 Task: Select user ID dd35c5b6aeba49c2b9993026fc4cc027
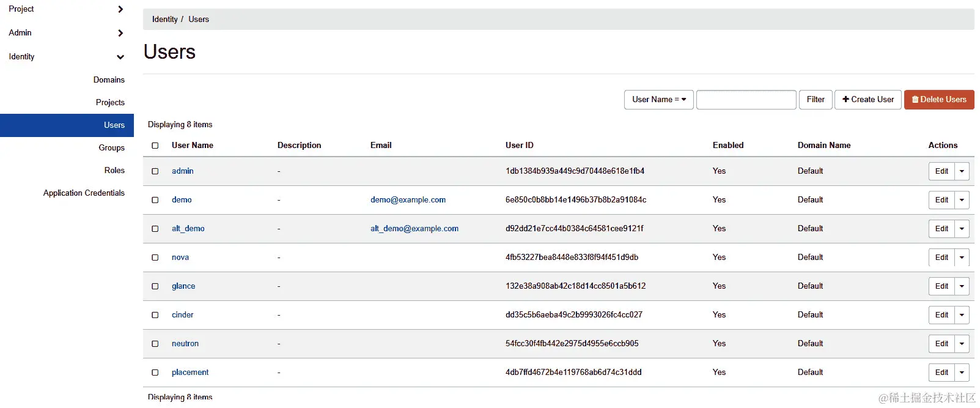(x=574, y=315)
